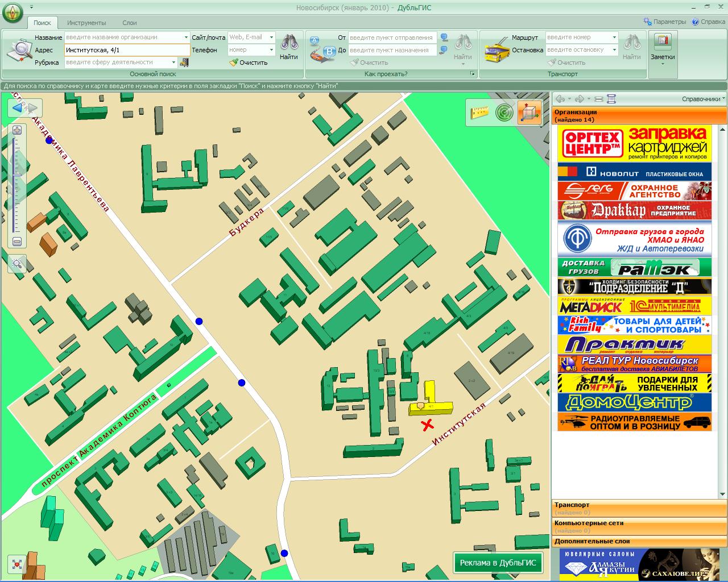
Task: Go back with the blue map arrow
Action: tap(17, 108)
